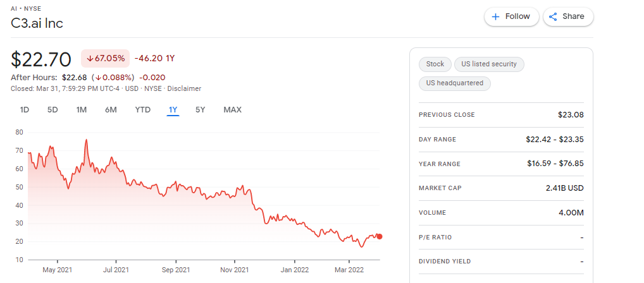644x283 pixels.
Task: Click the plus icon on Follow button
Action: 496,17
